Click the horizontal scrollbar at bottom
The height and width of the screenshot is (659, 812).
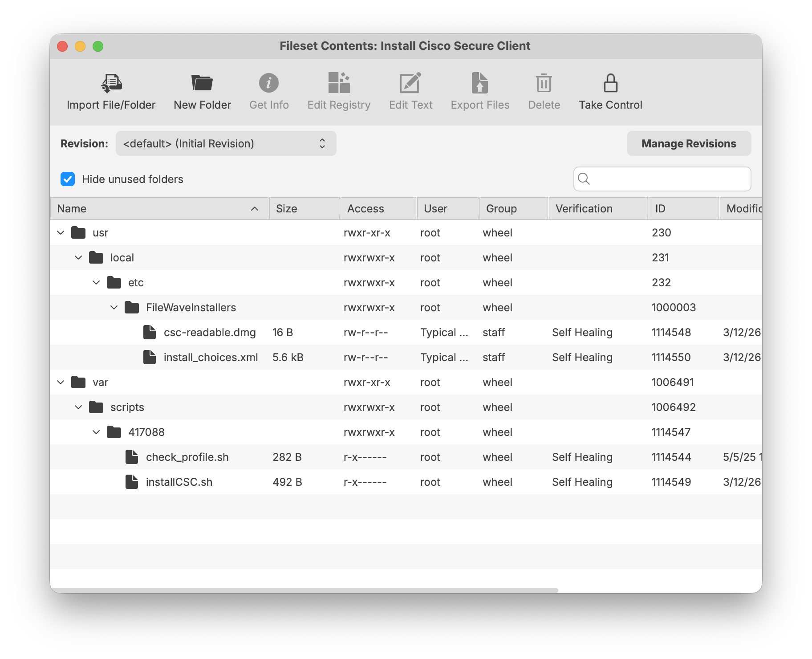(x=304, y=590)
